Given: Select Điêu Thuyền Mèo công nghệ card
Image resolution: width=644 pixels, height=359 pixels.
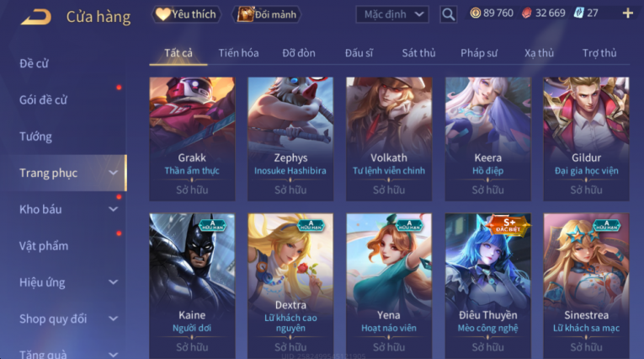Looking at the screenshot, I should 487,286.
